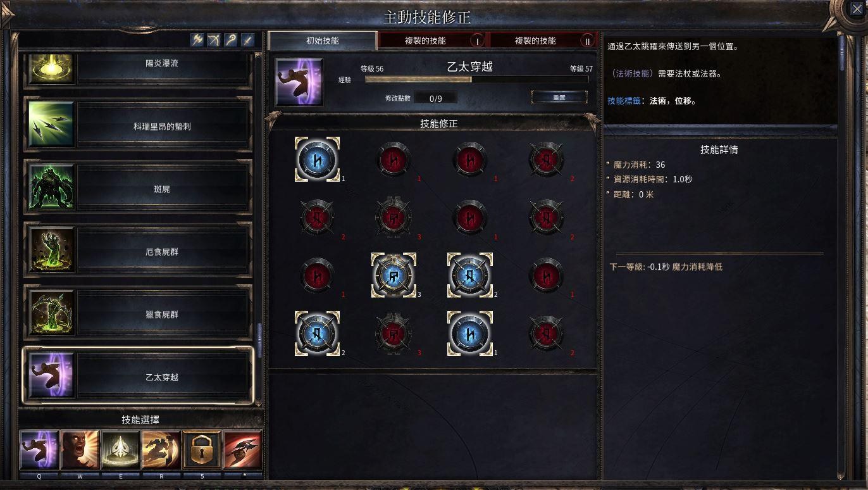Select the skill in slot E
The width and height of the screenshot is (868, 490).
[121, 449]
